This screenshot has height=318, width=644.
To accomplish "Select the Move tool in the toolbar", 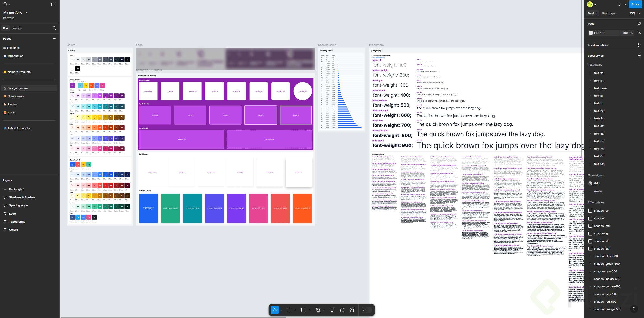I will pyautogui.click(x=274, y=310).
